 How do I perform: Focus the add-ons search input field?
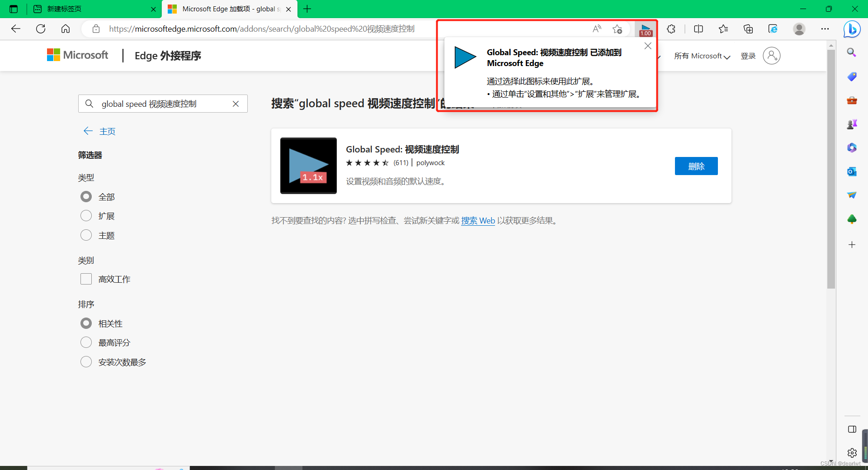163,104
